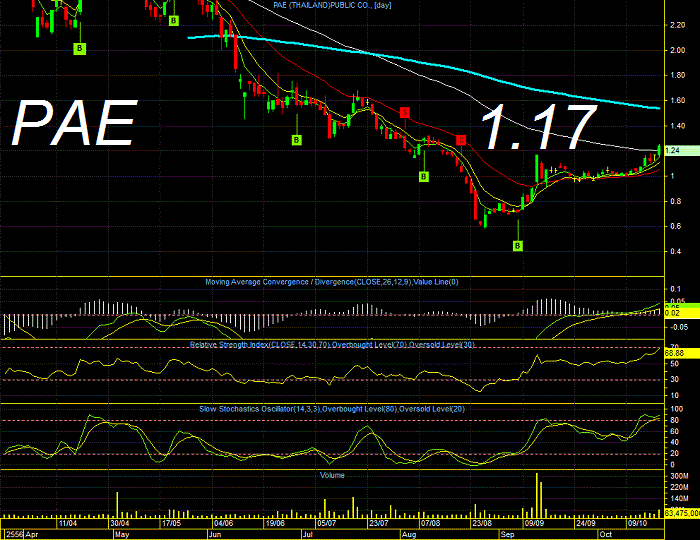This screenshot has width=700, height=540.
Task: Click the 07/08 date label
Action: (430, 523)
